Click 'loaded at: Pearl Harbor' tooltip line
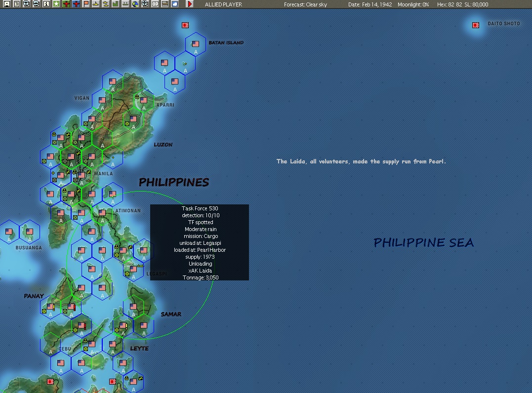532x393 pixels. [x=200, y=250]
